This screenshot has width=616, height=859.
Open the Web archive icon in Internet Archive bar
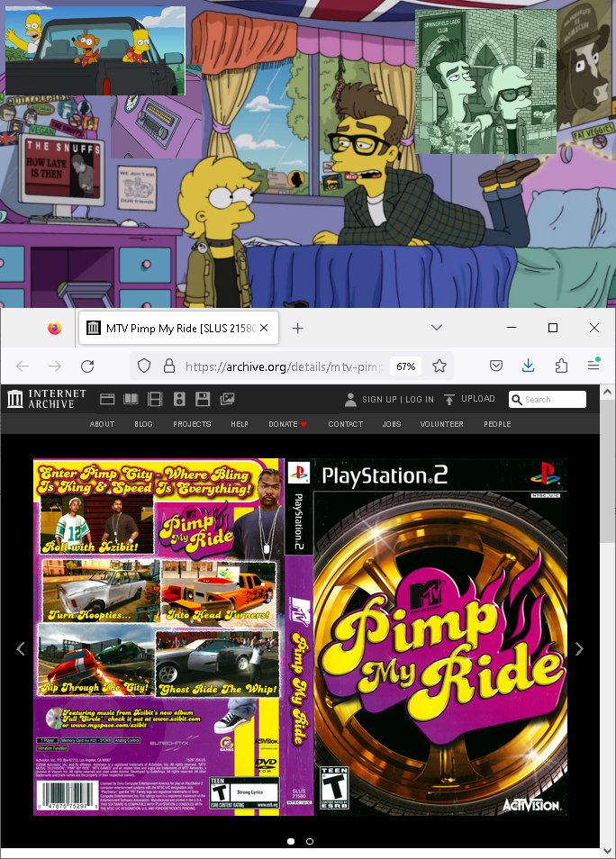coord(107,399)
